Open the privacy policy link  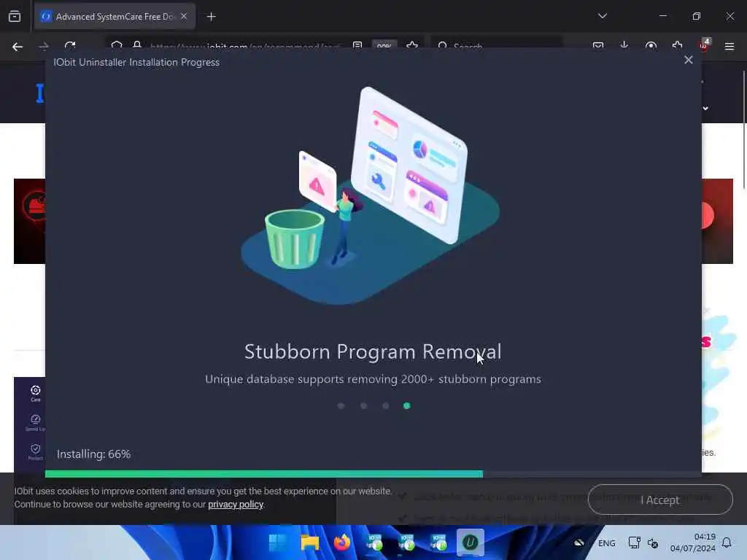click(x=236, y=505)
